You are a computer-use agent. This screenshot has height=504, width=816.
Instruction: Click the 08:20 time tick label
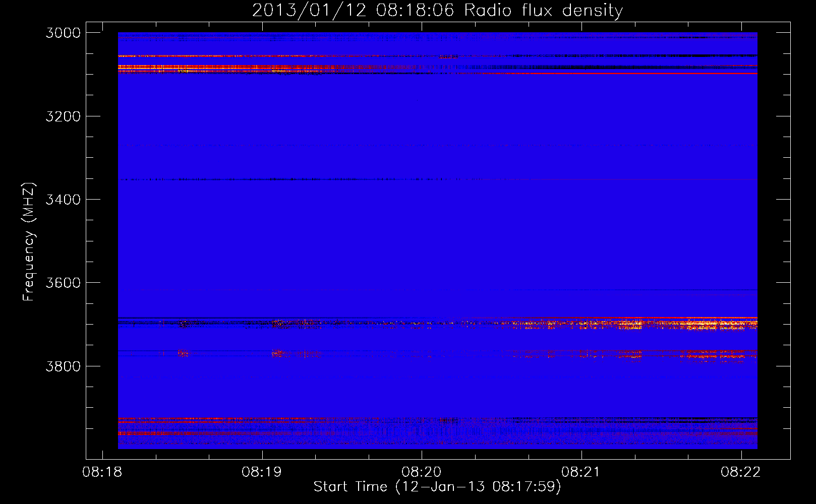(x=422, y=472)
